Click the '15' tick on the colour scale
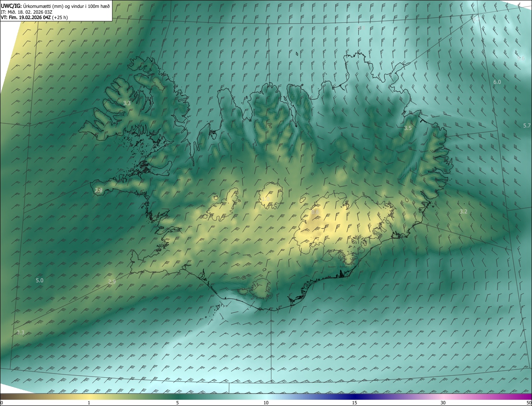 355,403
